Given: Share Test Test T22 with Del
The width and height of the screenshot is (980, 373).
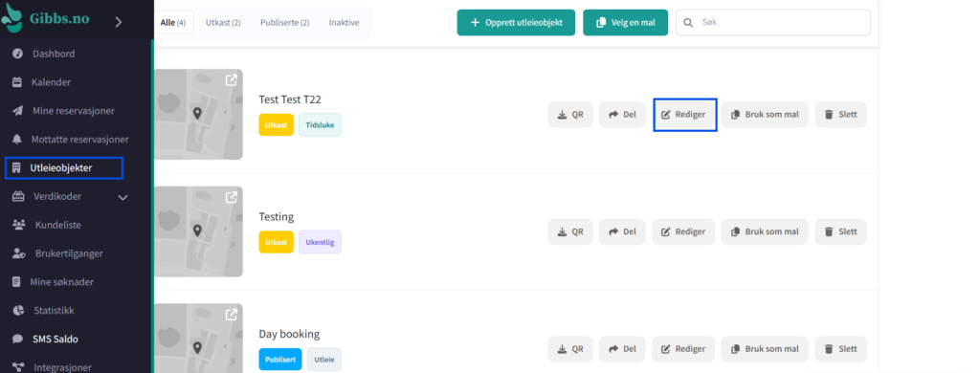Looking at the screenshot, I should tap(622, 115).
